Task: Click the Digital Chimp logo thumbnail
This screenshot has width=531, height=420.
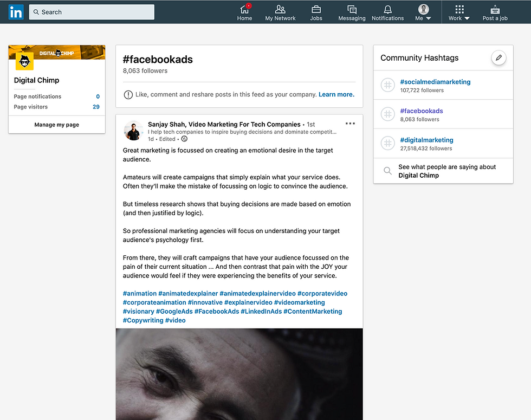Action: click(x=25, y=61)
